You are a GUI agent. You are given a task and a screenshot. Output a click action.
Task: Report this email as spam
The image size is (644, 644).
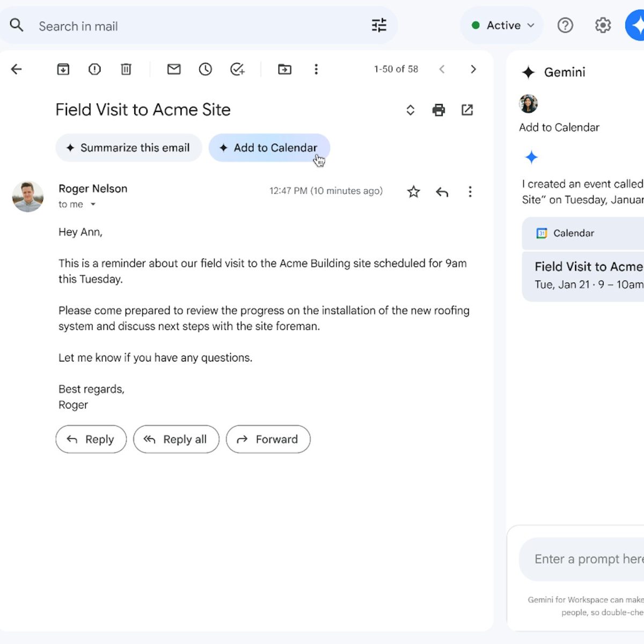(94, 69)
